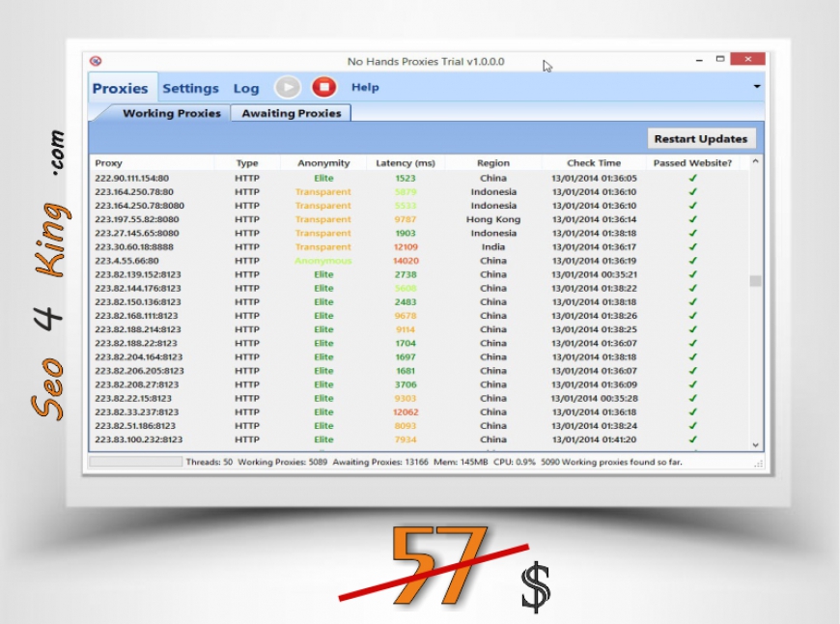Image resolution: width=840 pixels, height=624 pixels.
Task: Select proxy row 223.30.60.18:8888
Action: coord(419,247)
